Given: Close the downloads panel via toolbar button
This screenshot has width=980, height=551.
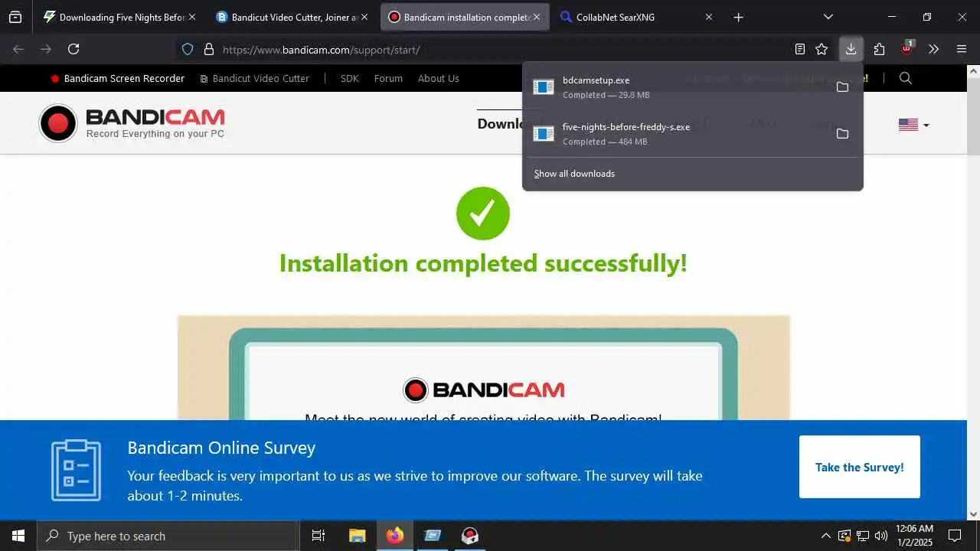Looking at the screenshot, I should (x=851, y=49).
